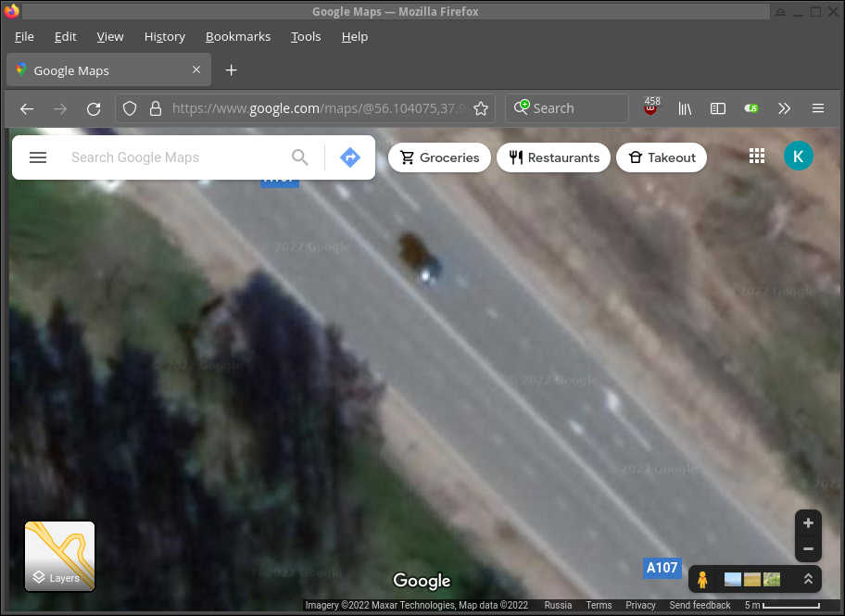
Task: Click the Groceries category chip
Action: pos(439,157)
